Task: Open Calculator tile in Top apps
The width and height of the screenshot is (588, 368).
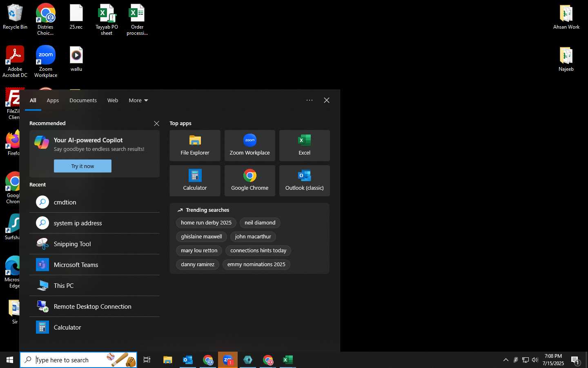Action: click(x=195, y=181)
